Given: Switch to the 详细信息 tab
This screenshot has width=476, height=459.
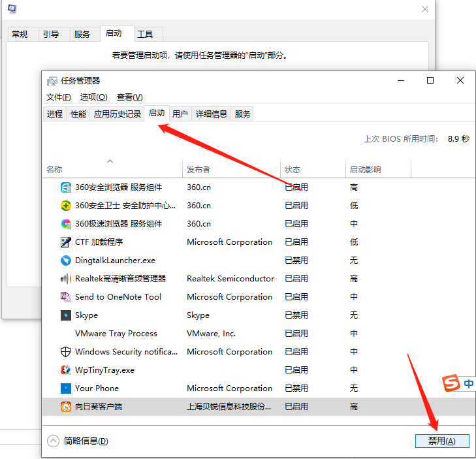Looking at the screenshot, I should (x=212, y=114).
